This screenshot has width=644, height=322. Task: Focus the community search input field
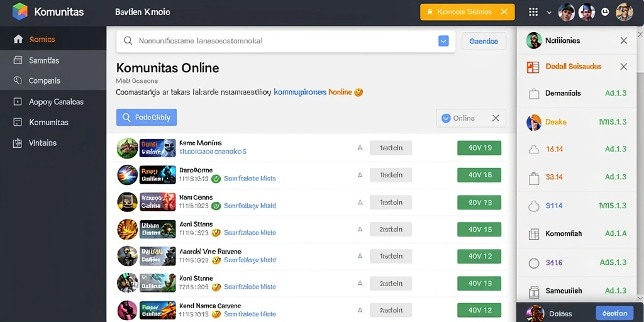pyautogui.click(x=286, y=41)
